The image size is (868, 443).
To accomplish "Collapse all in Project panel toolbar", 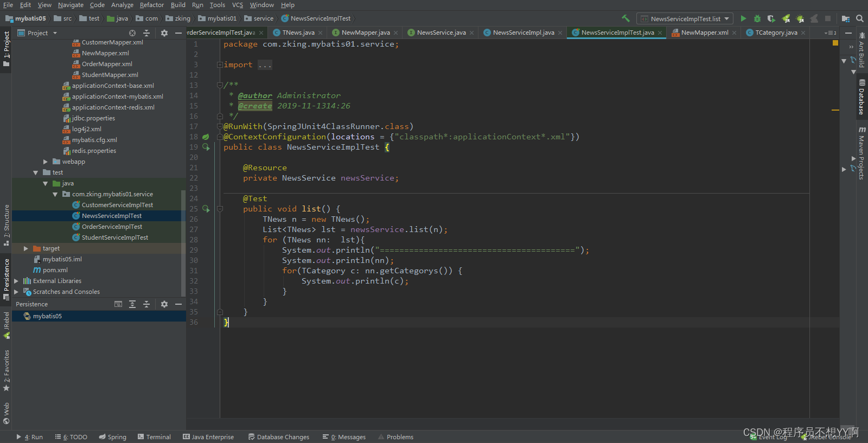I will [x=146, y=33].
